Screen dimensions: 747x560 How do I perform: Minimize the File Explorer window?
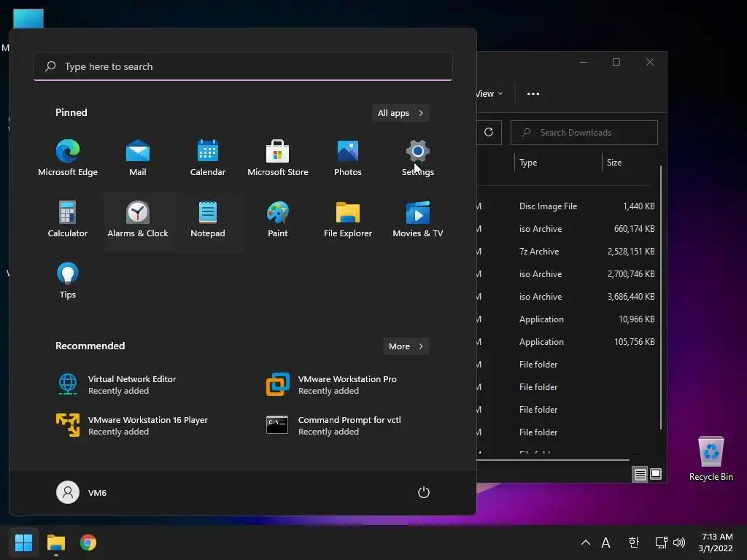tap(584, 63)
